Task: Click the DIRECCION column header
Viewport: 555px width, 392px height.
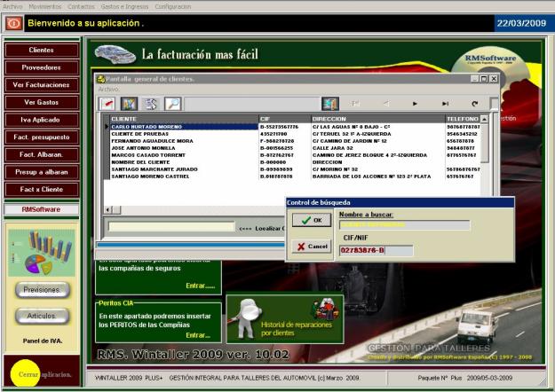Action: 378,119
